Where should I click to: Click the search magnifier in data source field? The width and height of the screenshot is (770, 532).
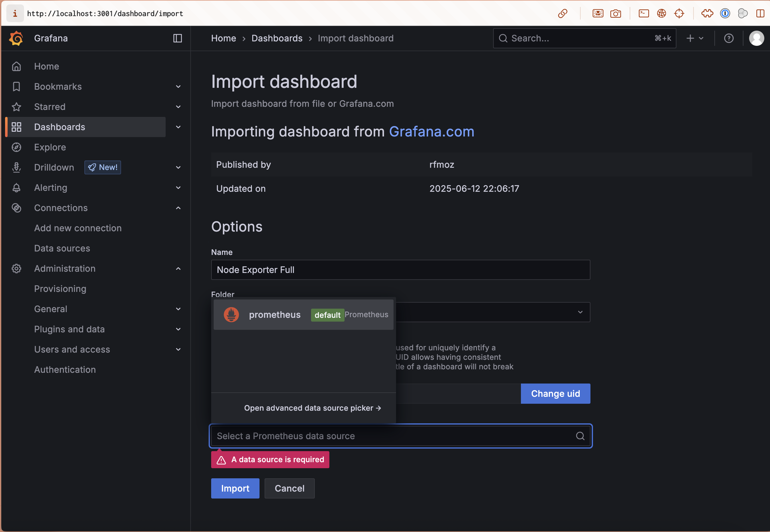coord(580,436)
